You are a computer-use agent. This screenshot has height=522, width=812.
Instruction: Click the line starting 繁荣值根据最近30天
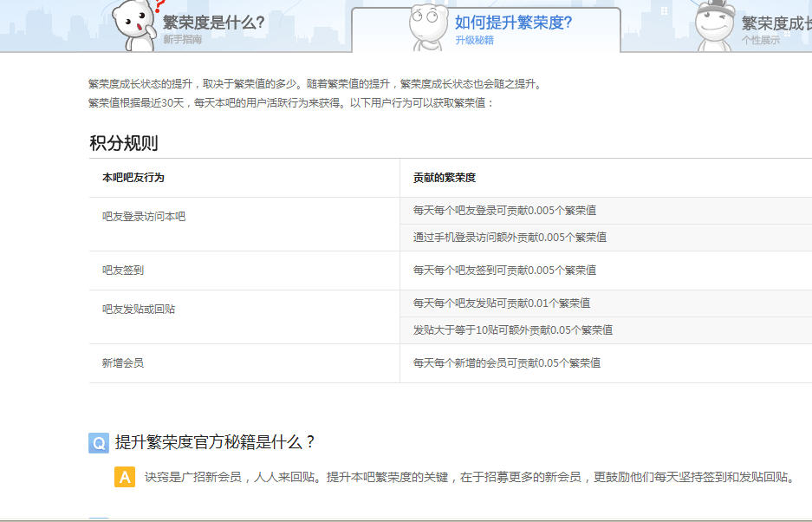tap(291, 102)
